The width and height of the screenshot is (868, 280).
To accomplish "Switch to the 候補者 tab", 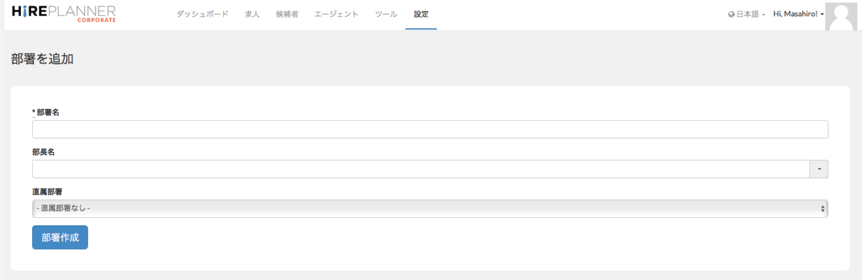I will coord(287,15).
